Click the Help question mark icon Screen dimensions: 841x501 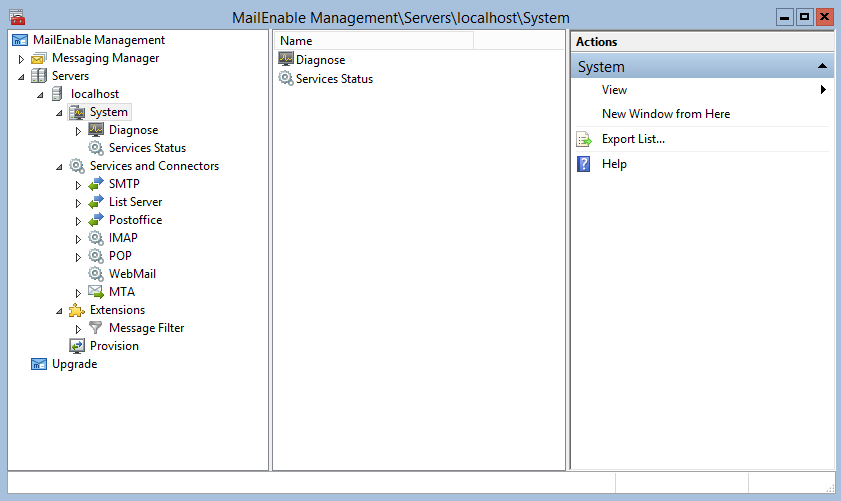[x=584, y=164]
